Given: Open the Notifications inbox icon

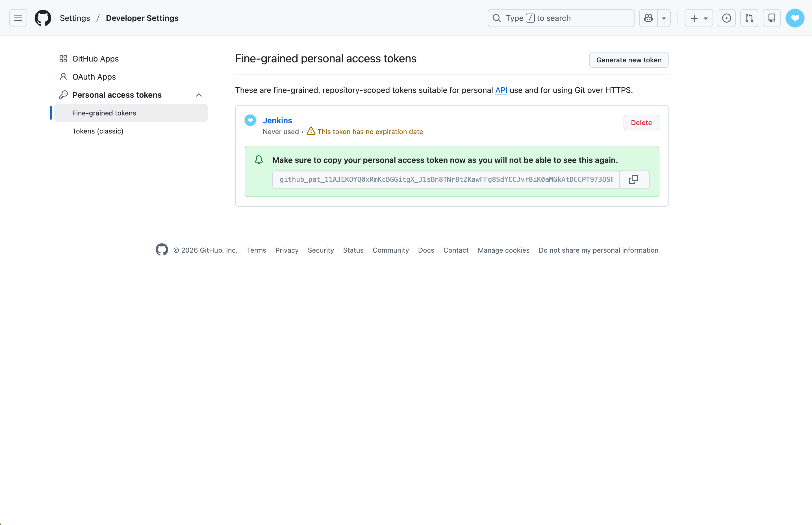Looking at the screenshot, I should [x=771, y=18].
